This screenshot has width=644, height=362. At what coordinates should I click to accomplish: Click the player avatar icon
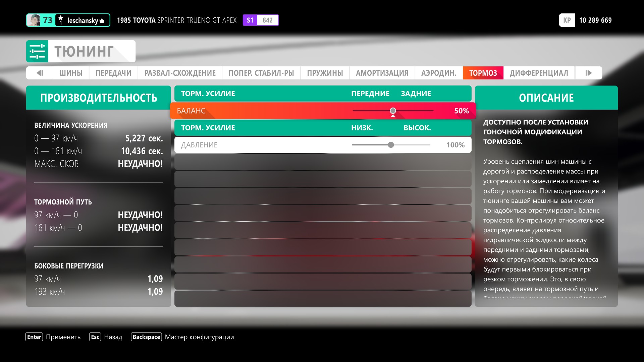[x=34, y=20]
